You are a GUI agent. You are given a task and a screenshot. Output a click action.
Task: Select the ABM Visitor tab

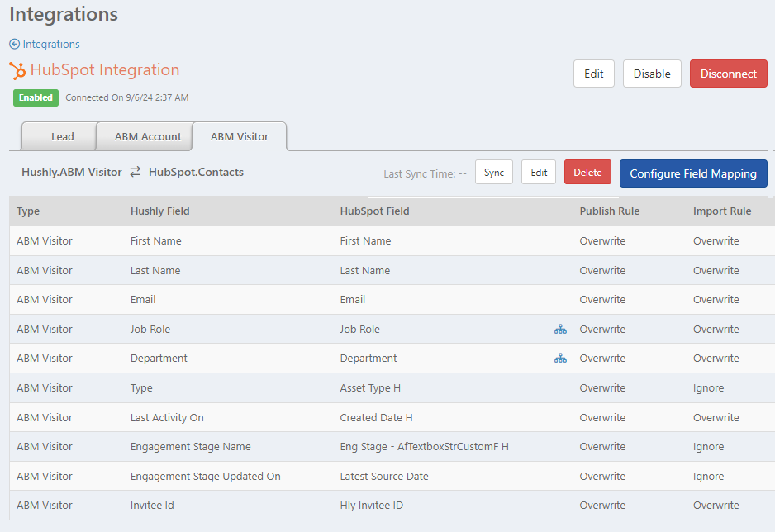[x=240, y=136]
